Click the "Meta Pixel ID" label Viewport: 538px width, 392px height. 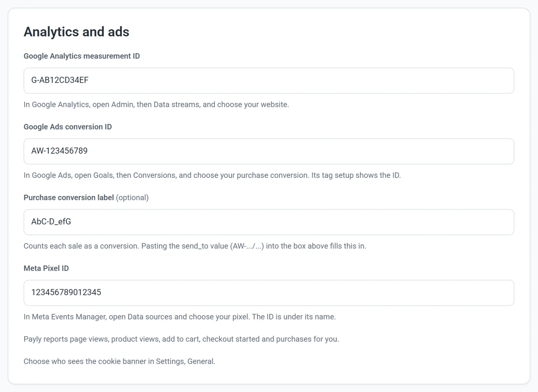(46, 268)
